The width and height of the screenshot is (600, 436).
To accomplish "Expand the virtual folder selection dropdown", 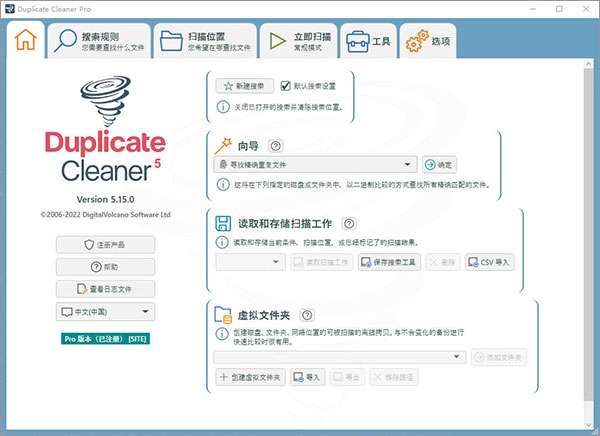I will pyautogui.click(x=340, y=357).
